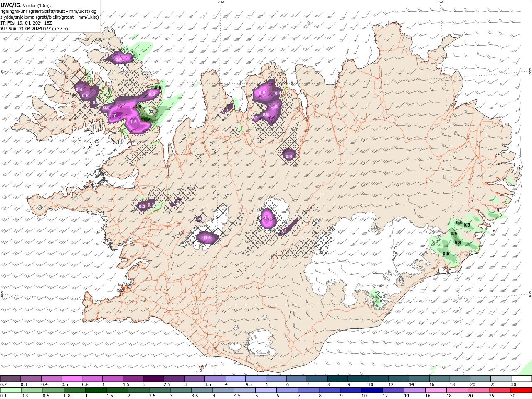Click the lone '0.4' value in north-central Iceland
The image size is (532, 399).
pyautogui.click(x=289, y=156)
